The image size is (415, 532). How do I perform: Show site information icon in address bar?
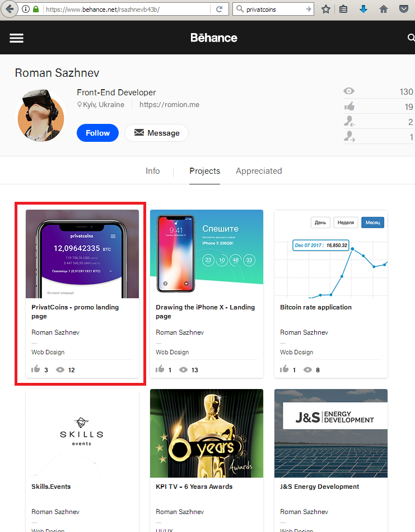tap(25, 9)
